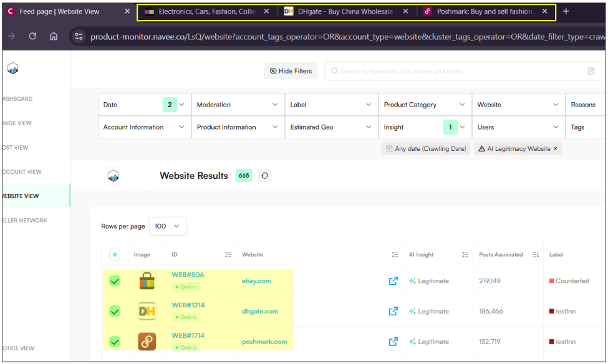
Task: Close the Feed page browser tab
Action: (127, 11)
